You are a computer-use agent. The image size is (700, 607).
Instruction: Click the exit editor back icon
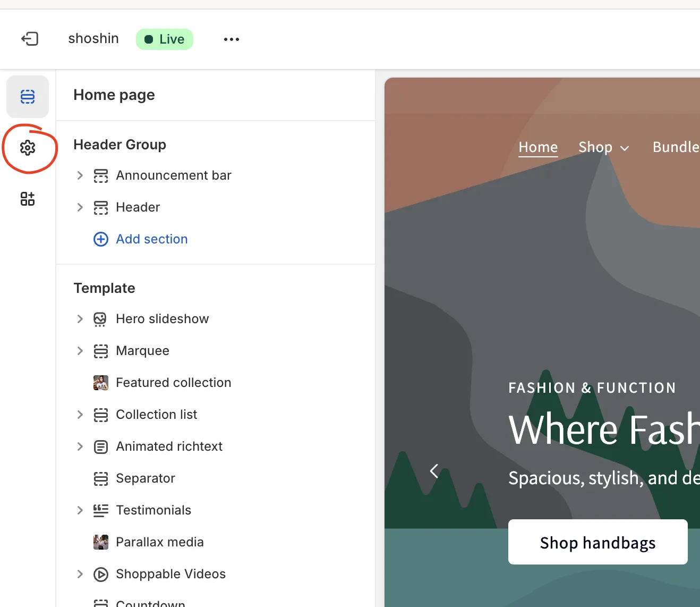[30, 39]
